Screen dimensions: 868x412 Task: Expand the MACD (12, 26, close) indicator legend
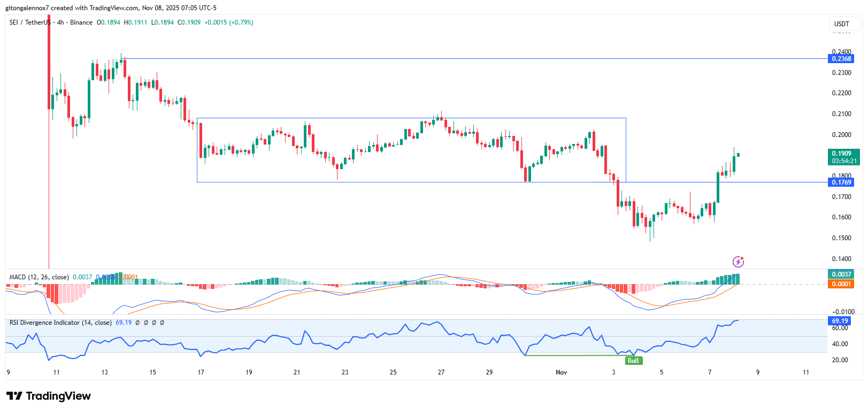point(39,277)
